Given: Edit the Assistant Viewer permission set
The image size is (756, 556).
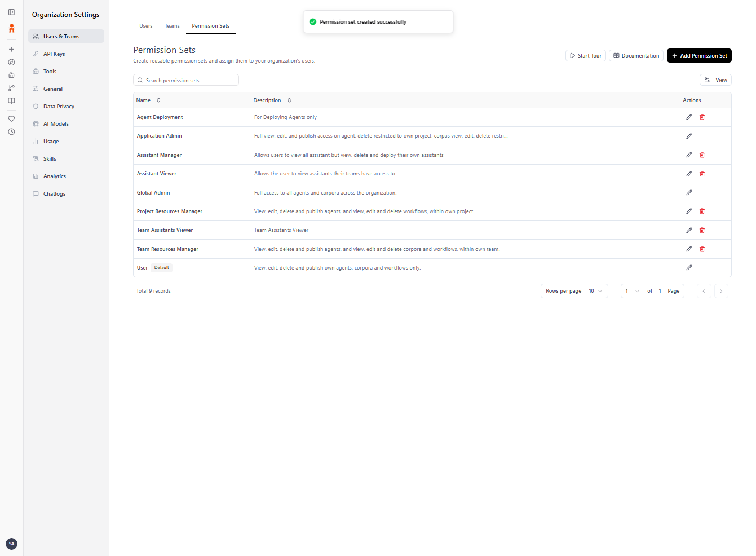Looking at the screenshot, I should (x=689, y=174).
